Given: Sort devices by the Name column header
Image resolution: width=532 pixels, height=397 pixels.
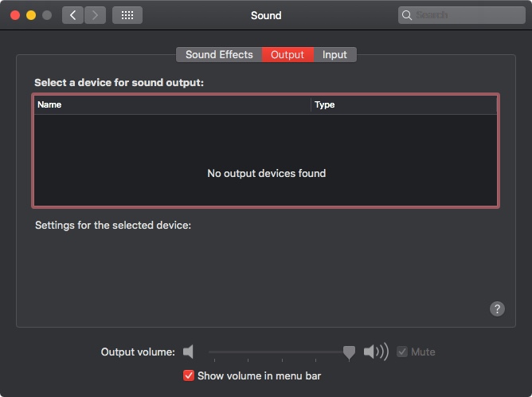Looking at the screenshot, I should pos(172,104).
